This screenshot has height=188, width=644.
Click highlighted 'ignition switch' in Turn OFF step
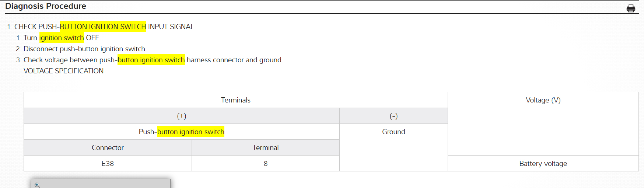[x=62, y=38]
